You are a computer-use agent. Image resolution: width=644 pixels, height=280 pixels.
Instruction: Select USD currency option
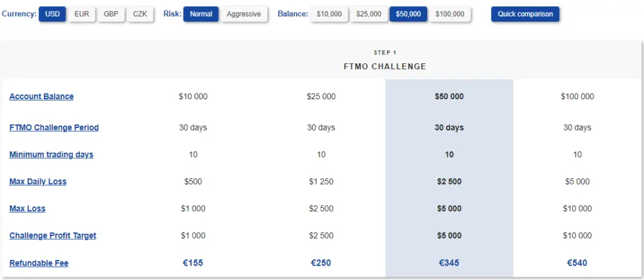[52, 14]
